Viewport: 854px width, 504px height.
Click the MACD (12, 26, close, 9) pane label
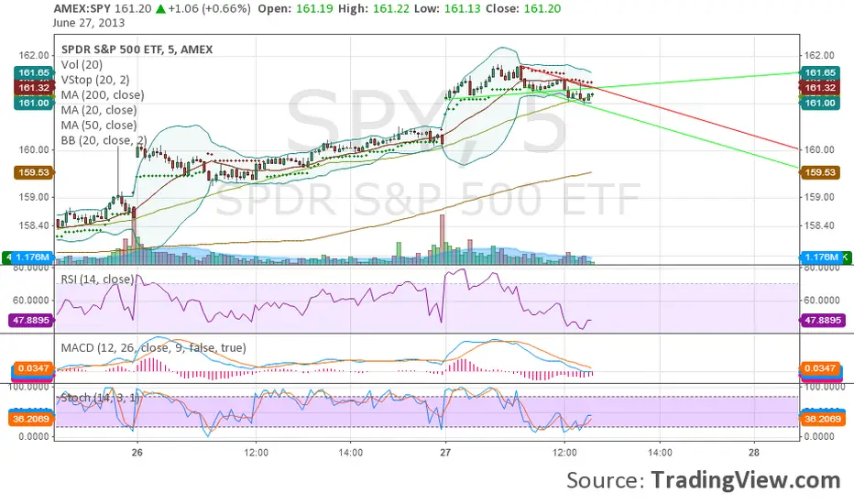coord(153,347)
